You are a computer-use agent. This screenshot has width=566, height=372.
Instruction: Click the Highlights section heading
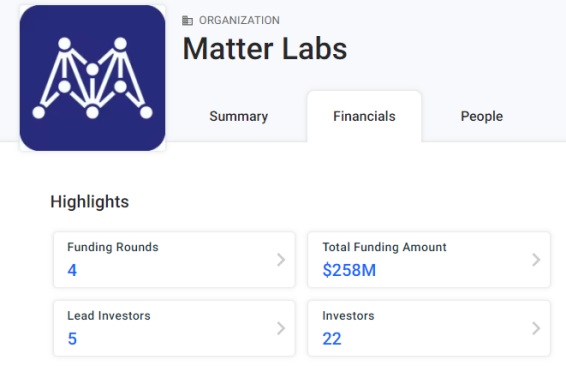click(x=90, y=202)
